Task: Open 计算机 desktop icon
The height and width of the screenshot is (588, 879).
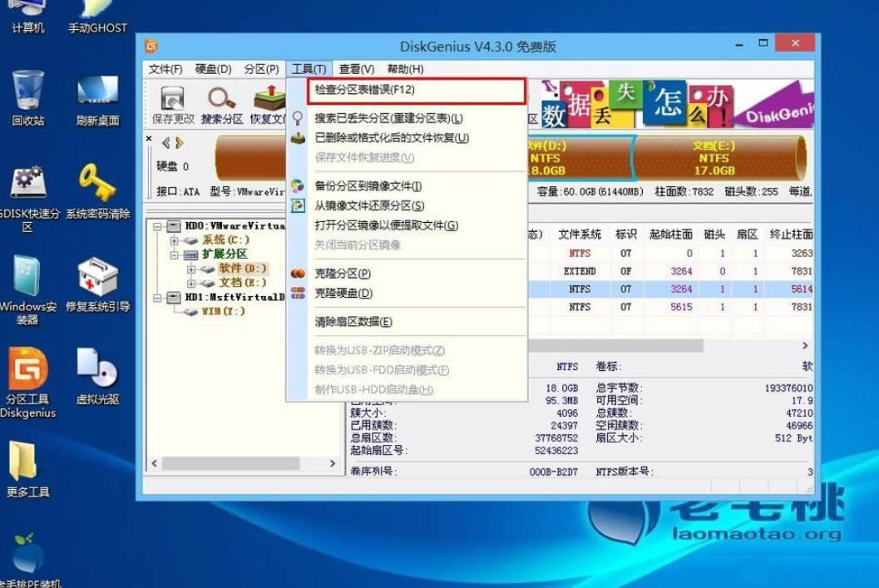Action: click(x=27, y=15)
